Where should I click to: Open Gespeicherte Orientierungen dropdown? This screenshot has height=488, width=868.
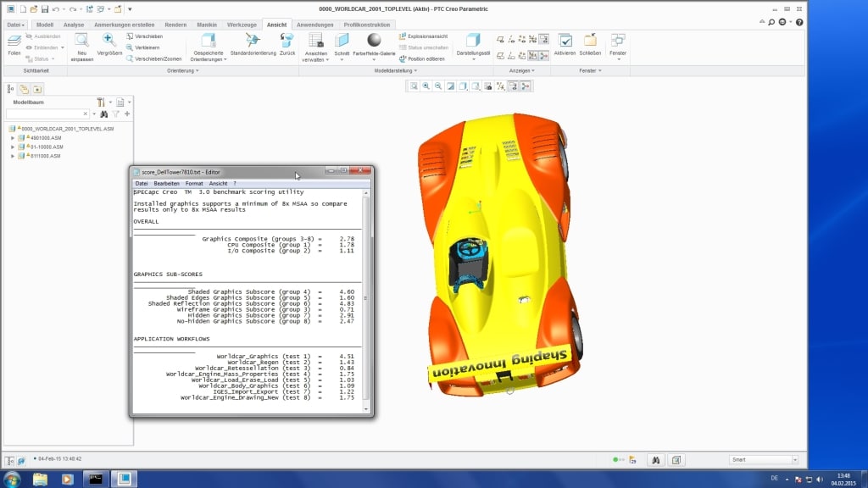[209, 47]
